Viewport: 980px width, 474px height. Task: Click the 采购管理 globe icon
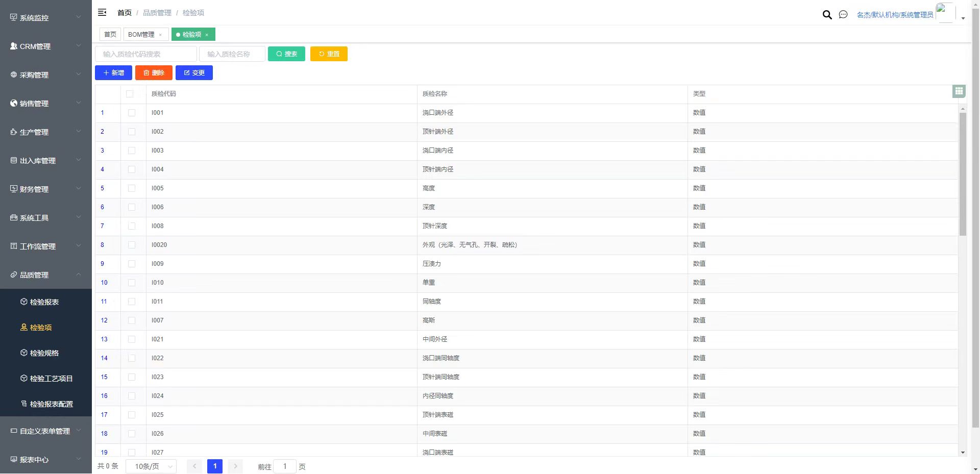(14, 74)
